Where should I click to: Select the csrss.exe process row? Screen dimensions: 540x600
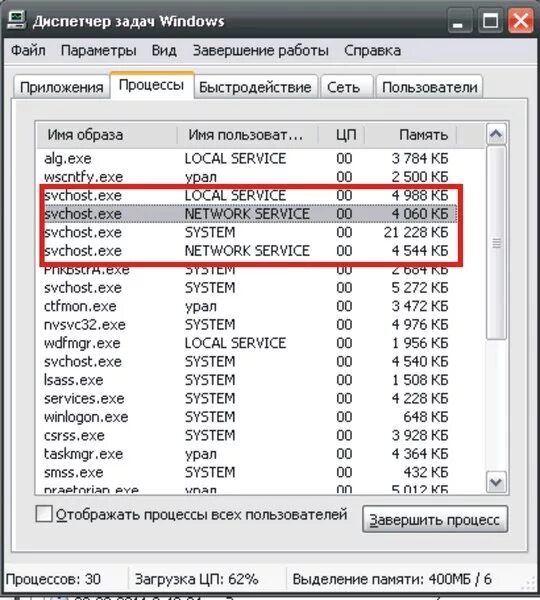pos(247,435)
